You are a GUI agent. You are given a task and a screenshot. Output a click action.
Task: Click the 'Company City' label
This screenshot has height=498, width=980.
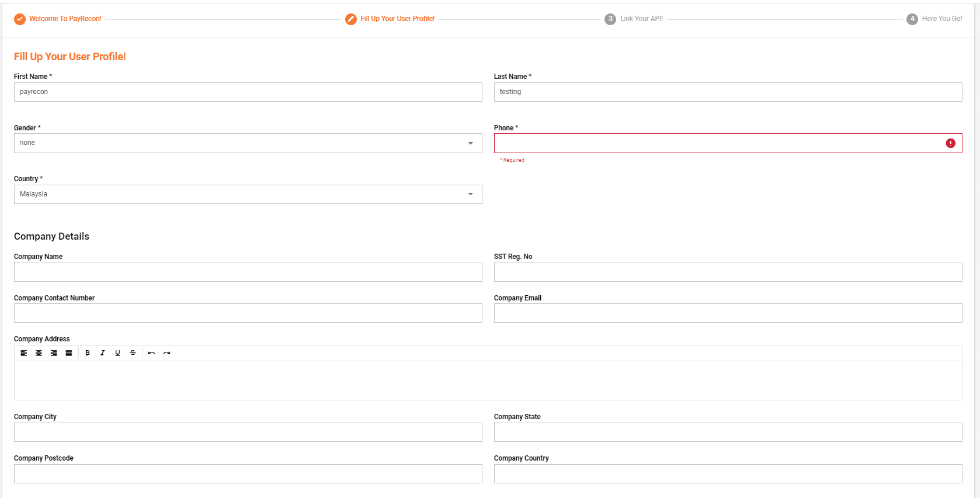coord(36,417)
